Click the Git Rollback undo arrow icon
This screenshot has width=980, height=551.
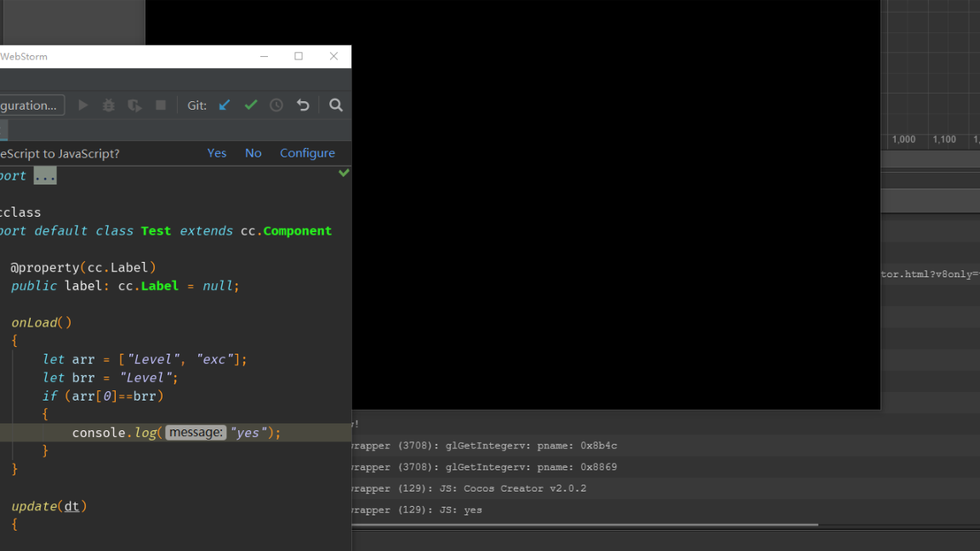coord(303,105)
